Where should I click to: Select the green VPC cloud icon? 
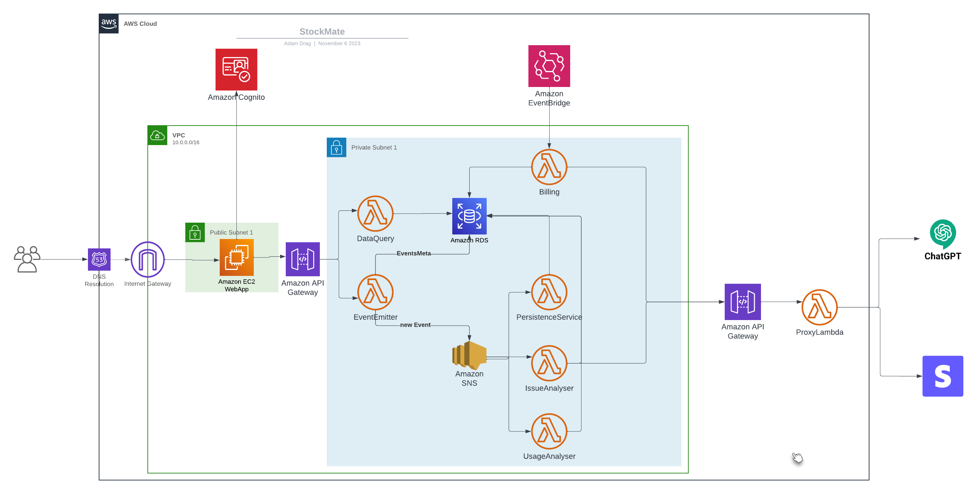tap(157, 135)
